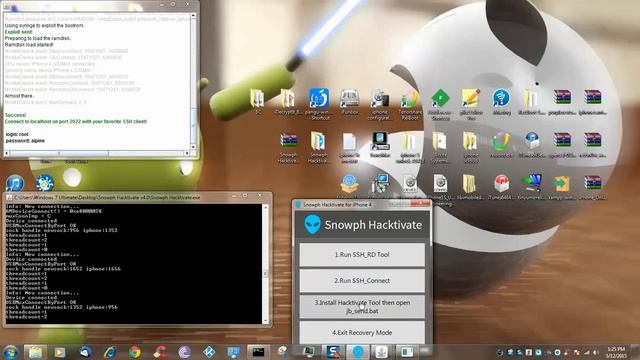Click the horizontal scrollbar in SSH ramdisk log window
Screen dimensions: 640x360
pos(97,153)
